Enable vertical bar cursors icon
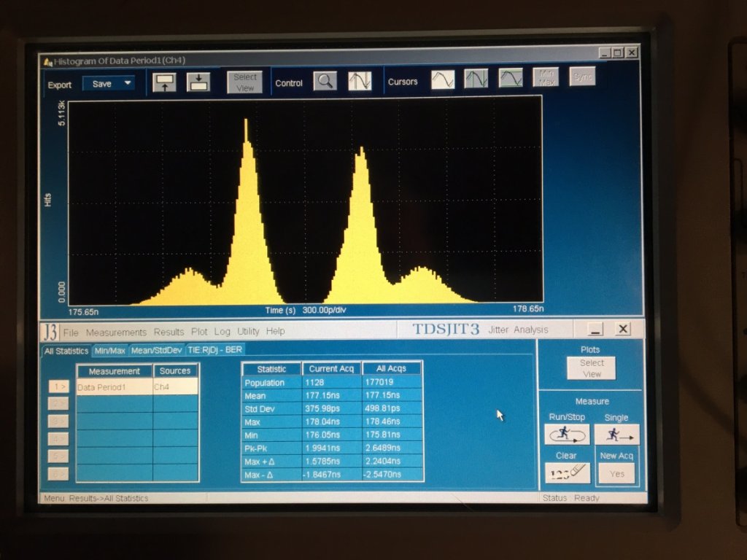Viewport: 747px width, 560px height. click(476, 79)
